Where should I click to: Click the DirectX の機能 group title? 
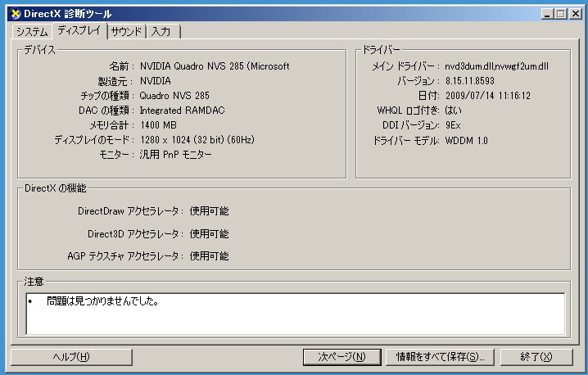[56, 188]
